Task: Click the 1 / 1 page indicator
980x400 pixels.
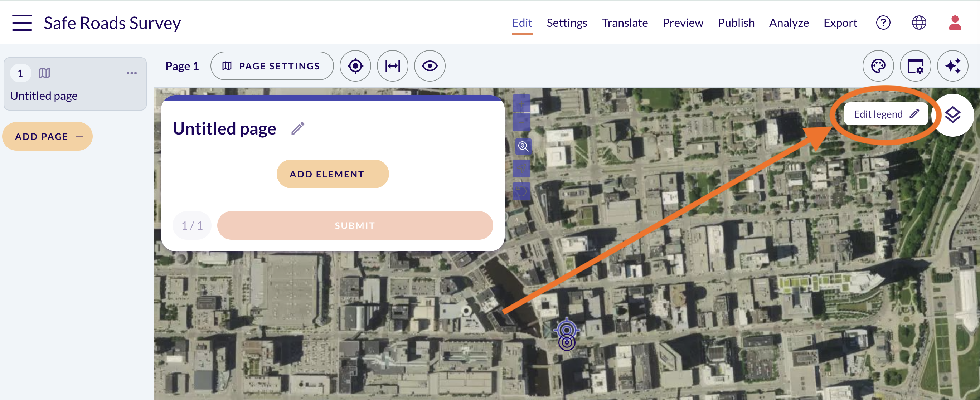Action: pos(192,225)
